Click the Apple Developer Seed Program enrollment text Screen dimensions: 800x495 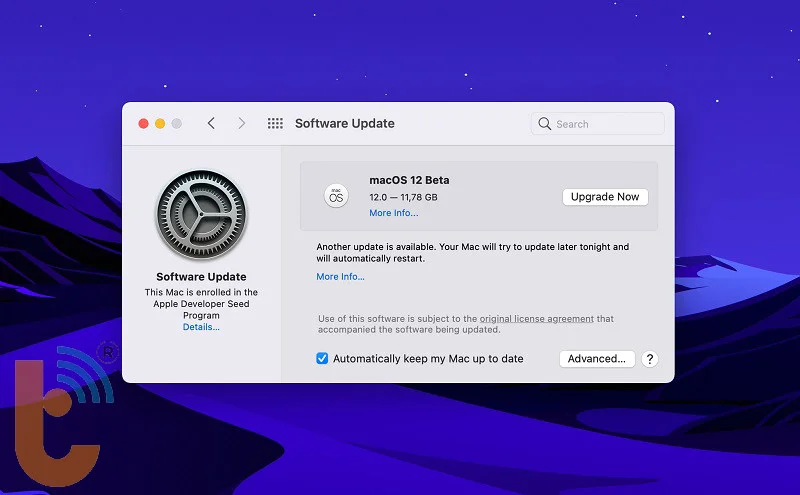click(201, 304)
